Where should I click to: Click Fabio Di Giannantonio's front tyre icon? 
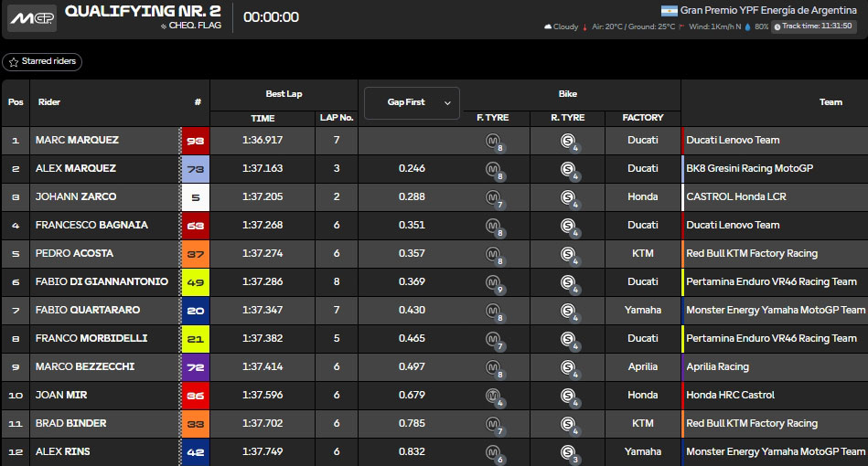[x=494, y=282]
